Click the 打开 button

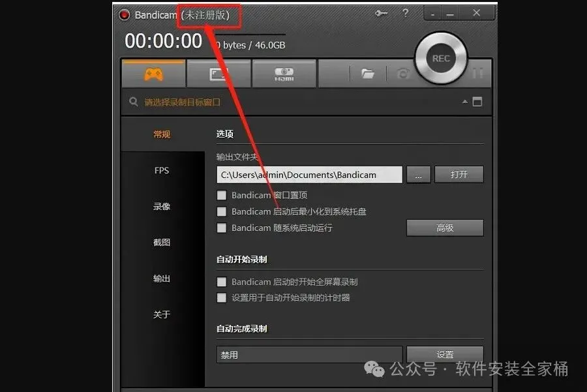(459, 174)
